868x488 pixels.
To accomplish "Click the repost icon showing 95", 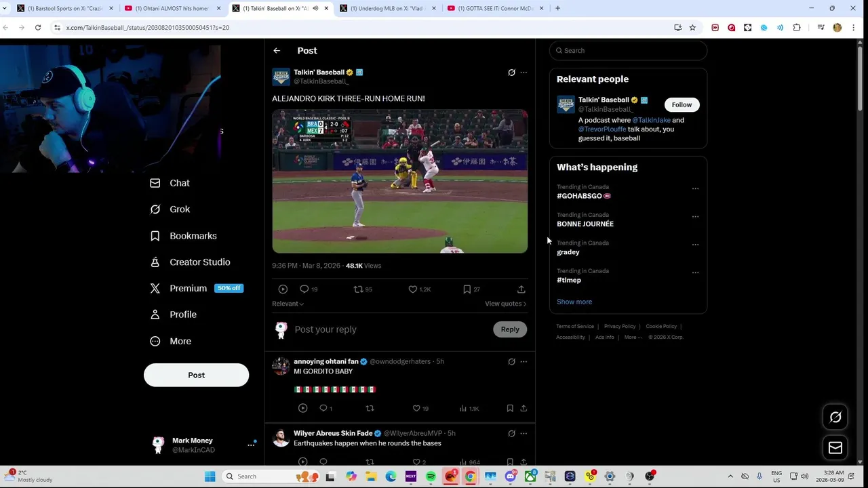I will (359, 289).
